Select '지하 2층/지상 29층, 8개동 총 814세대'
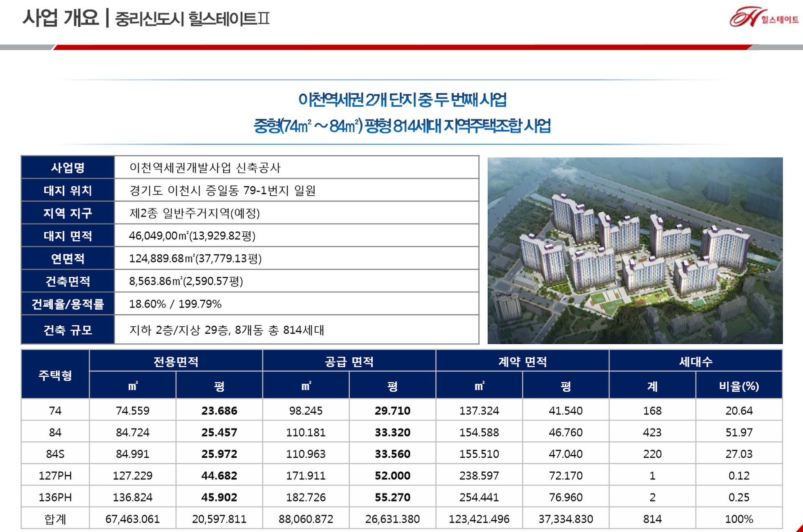 [x=227, y=330]
